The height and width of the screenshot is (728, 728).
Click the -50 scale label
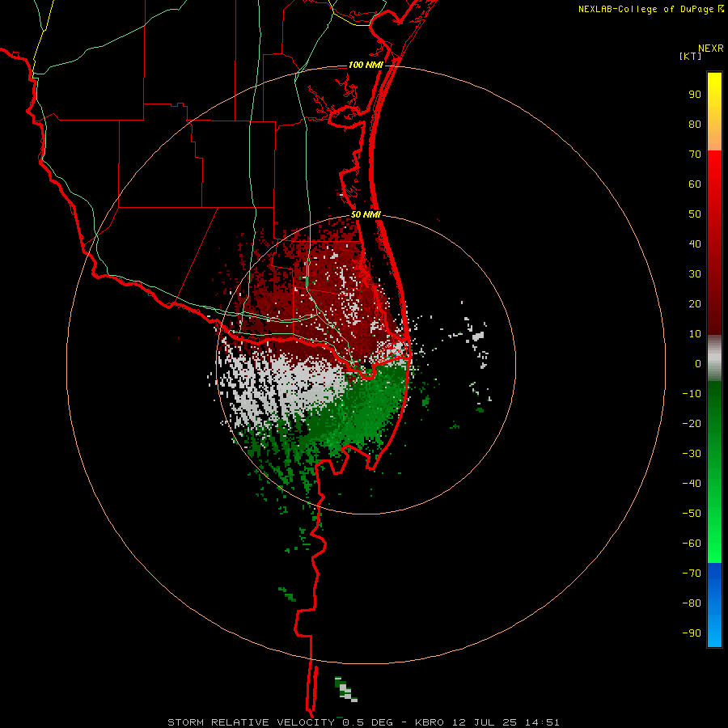coord(692,514)
